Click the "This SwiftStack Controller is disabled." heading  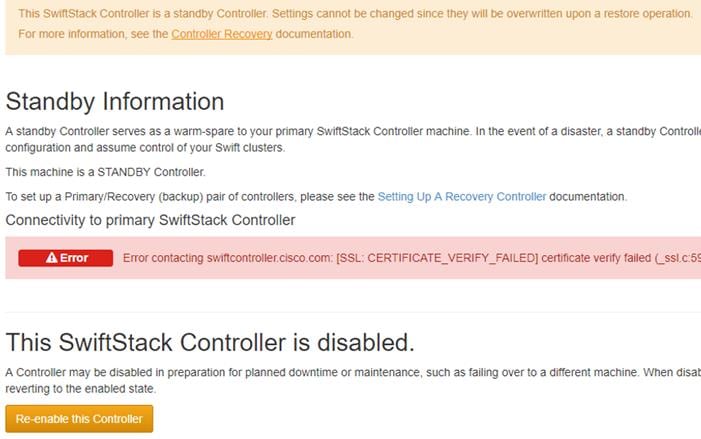click(210, 342)
